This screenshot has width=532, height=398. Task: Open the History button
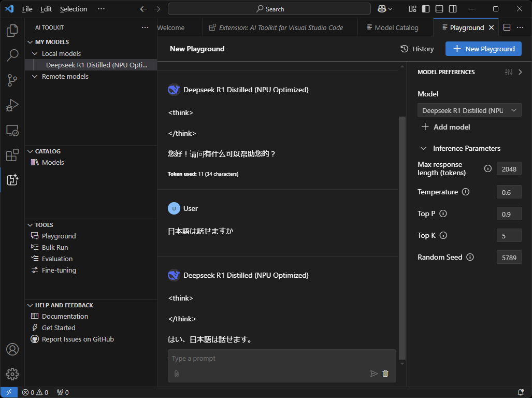417,49
